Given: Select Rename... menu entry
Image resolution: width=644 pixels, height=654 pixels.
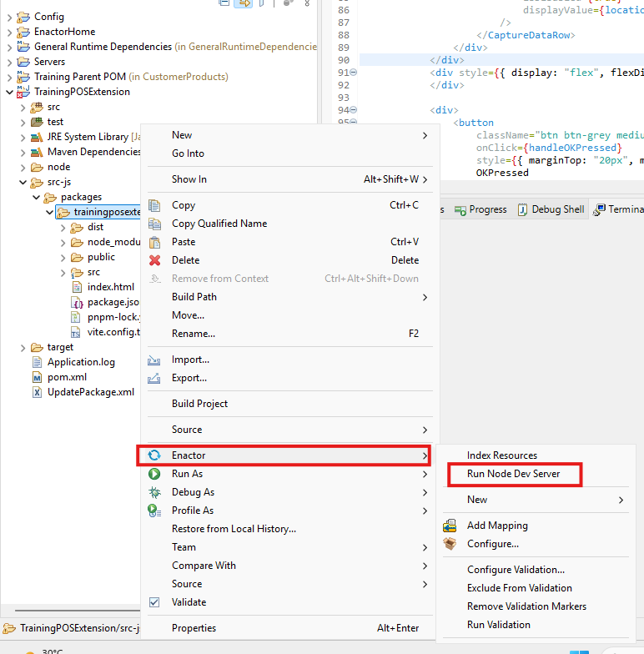Looking at the screenshot, I should click(289, 334).
